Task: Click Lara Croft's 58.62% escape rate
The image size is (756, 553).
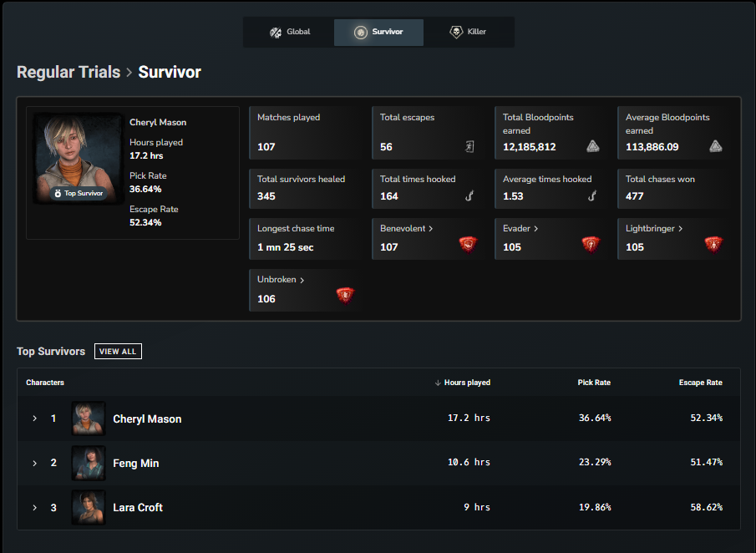Action: click(x=707, y=507)
